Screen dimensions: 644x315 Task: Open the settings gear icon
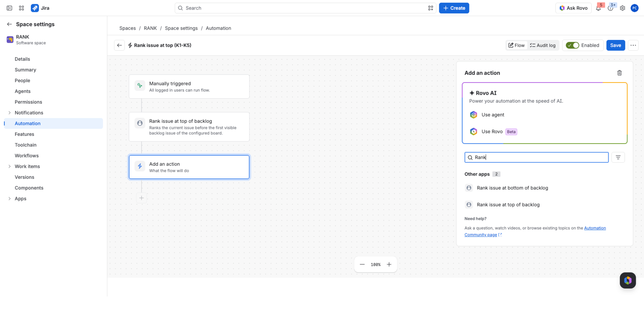[622, 8]
